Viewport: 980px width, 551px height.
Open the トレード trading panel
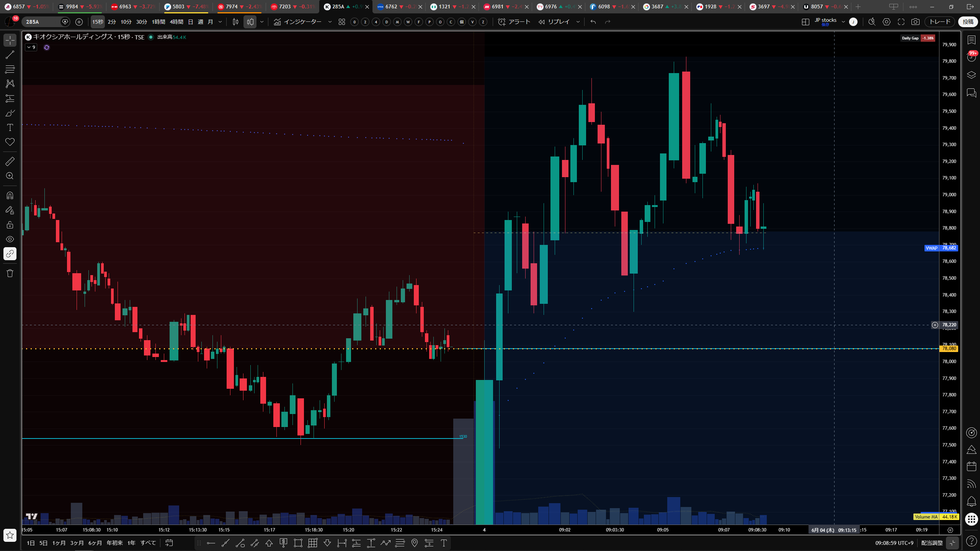coord(940,22)
